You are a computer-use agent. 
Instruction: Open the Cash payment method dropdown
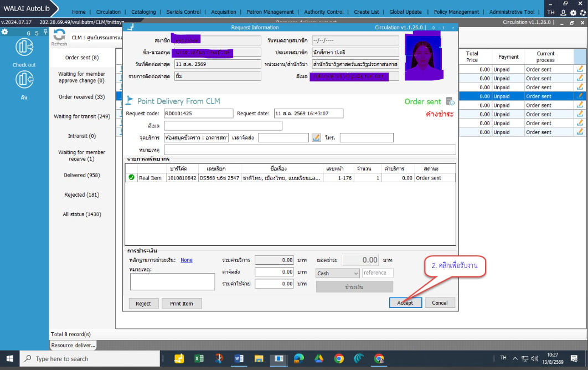[x=338, y=273]
